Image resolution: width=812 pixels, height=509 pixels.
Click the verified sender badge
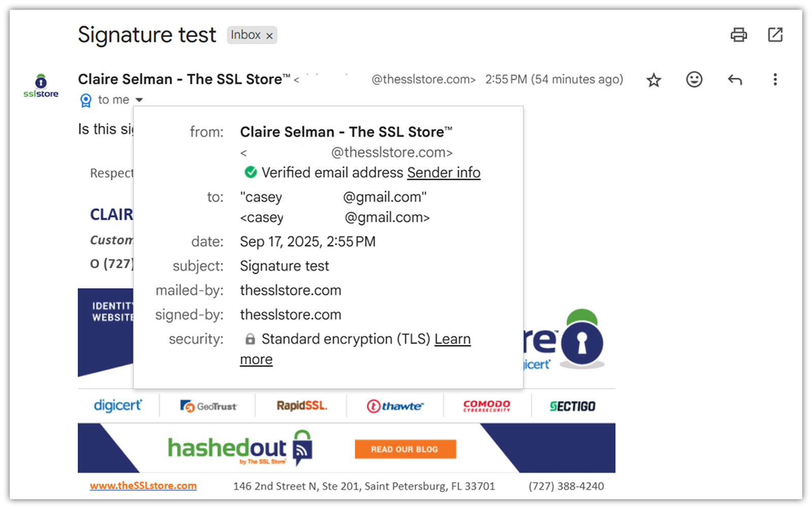[85, 100]
